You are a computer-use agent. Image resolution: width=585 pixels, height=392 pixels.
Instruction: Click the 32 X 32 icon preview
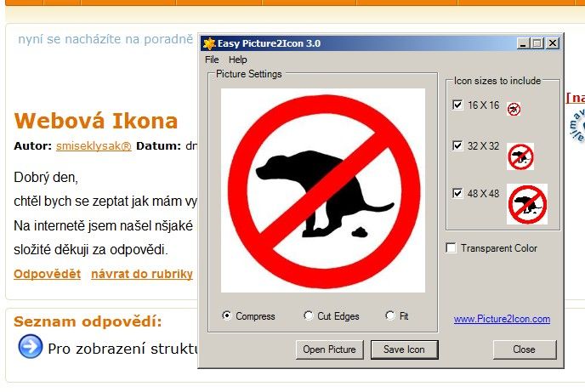pos(520,156)
